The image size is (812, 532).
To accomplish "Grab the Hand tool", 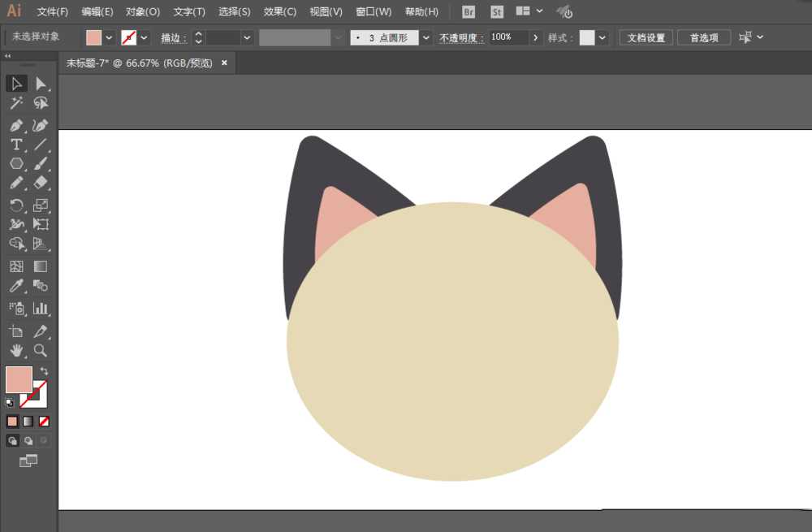I will [x=17, y=351].
